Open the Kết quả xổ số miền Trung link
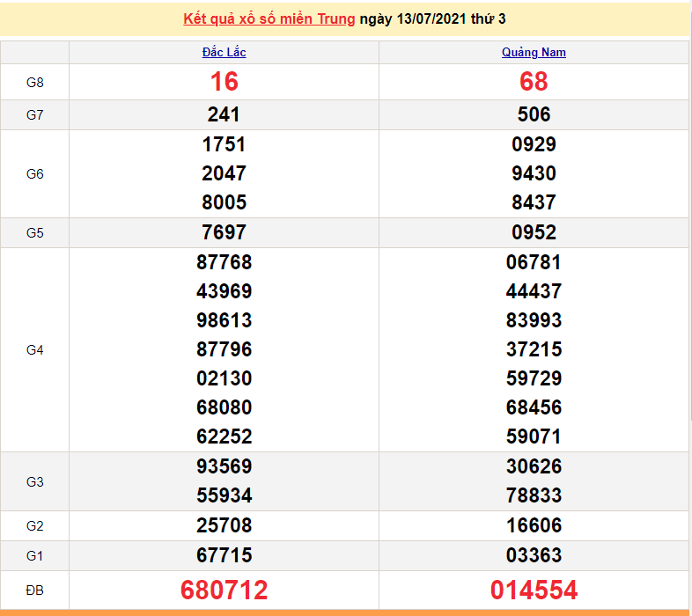Image resolution: width=692 pixels, height=616 pixels. 269,18
